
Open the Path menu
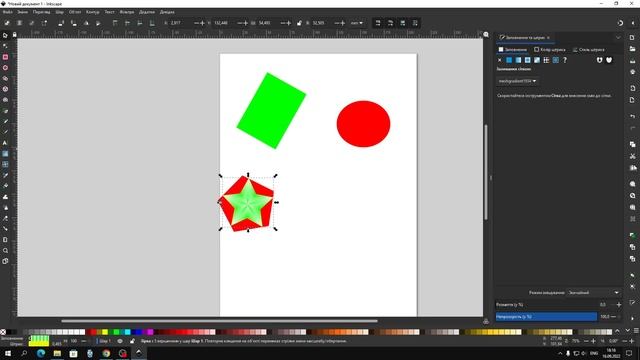pyautogui.click(x=93, y=12)
